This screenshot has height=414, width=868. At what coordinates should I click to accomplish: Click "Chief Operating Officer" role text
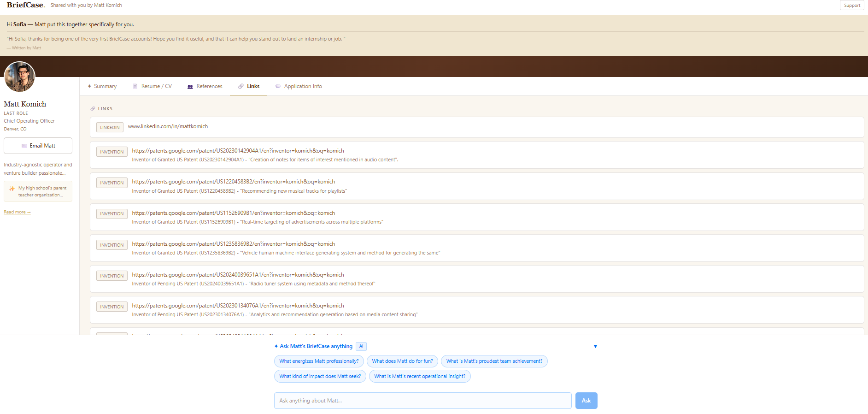(29, 121)
